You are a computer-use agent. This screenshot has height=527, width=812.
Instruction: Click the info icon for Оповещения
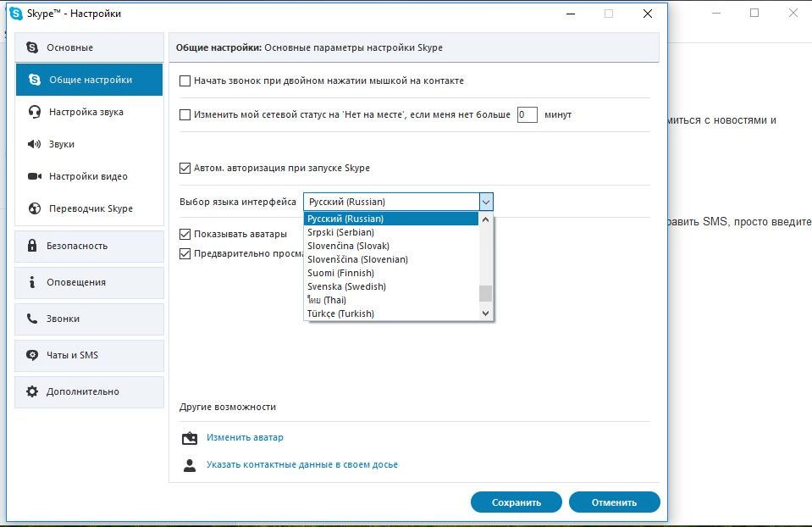[32, 282]
